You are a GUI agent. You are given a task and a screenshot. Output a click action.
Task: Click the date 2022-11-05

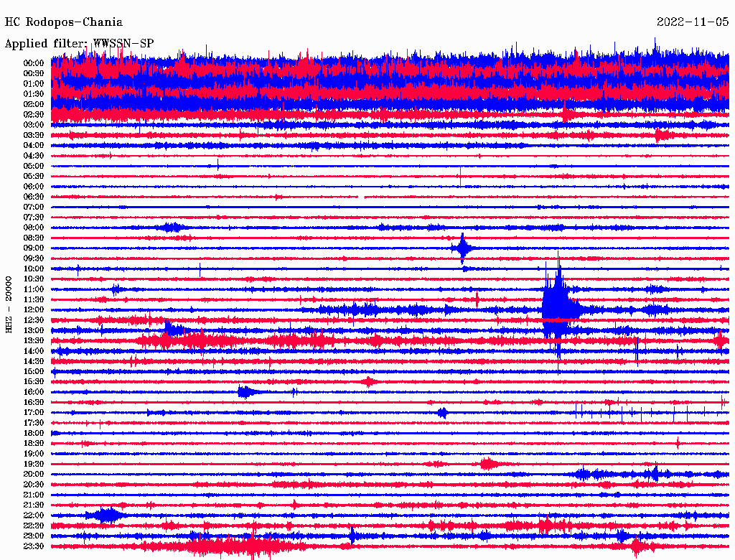[x=693, y=22]
